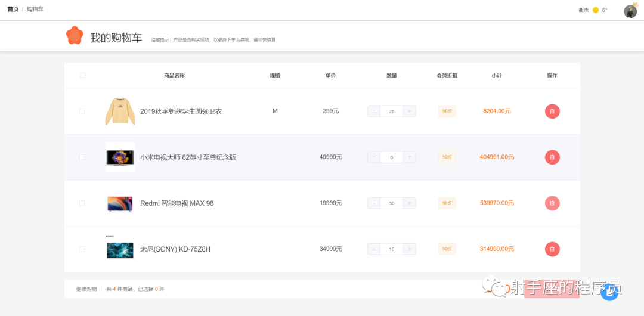Click the yellow sun weather icon

(596, 10)
